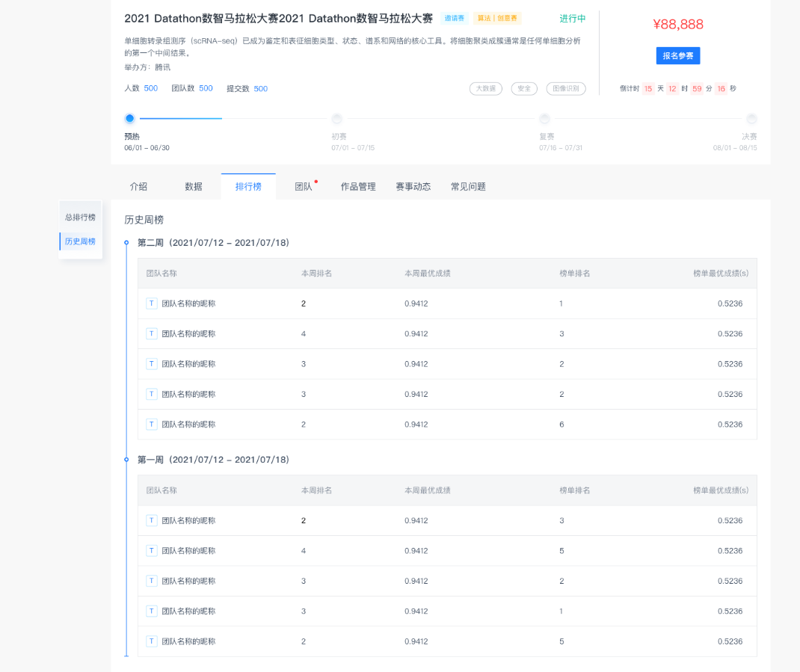
Task: Click 本周最优成绩 header in 第一周 table
Action: (428, 490)
